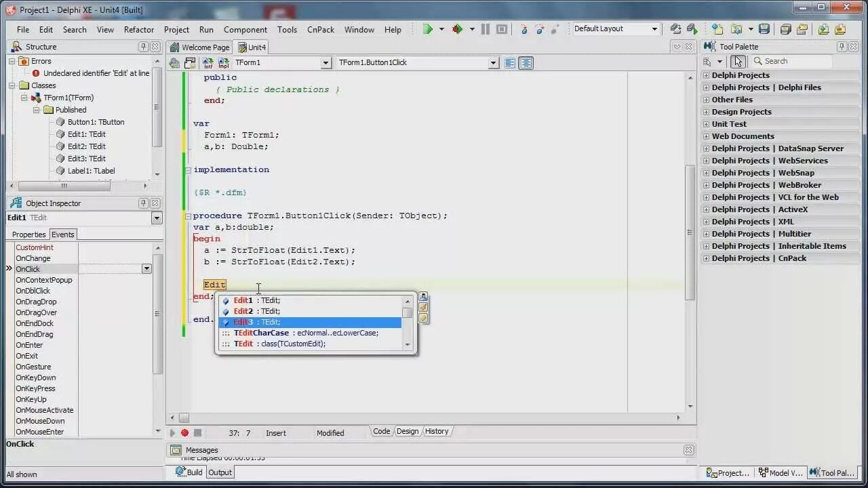Expand the Unit Test palette category
Screen dimensions: 868x488
click(x=706, y=124)
